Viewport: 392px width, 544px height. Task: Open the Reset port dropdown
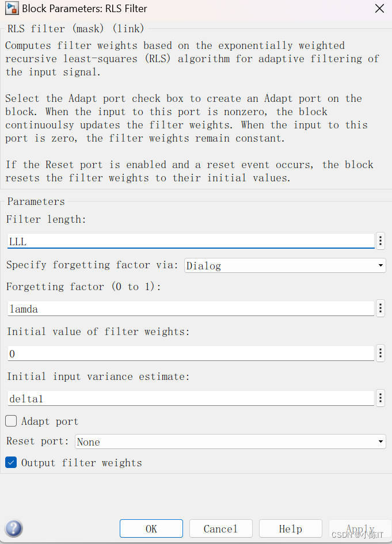(230, 442)
